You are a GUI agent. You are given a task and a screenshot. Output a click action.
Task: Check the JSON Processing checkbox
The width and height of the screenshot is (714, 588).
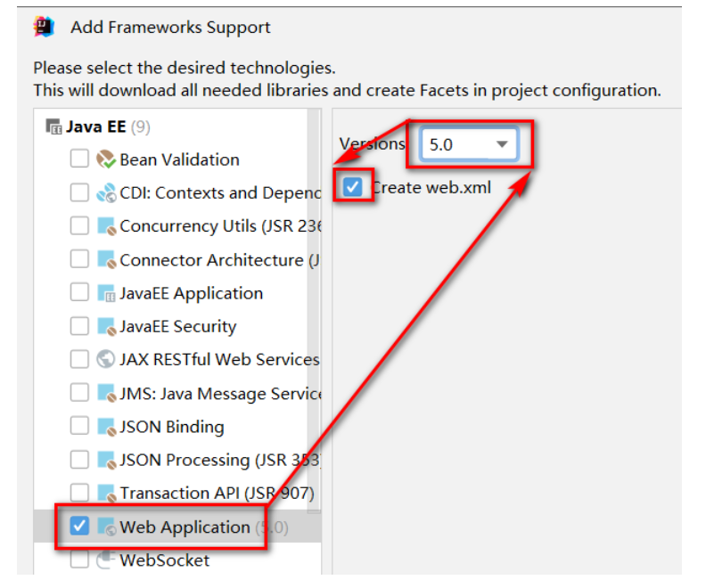[x=79, y=459]
